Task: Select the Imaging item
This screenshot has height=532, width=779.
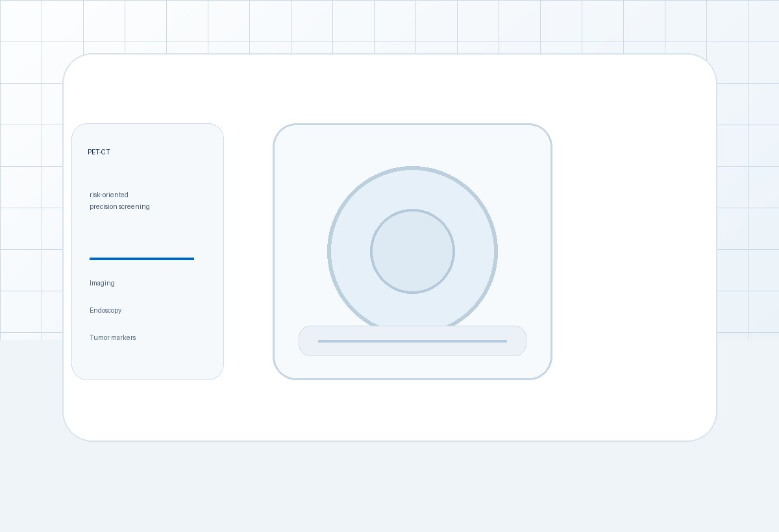Action: [x=102, y=283]
